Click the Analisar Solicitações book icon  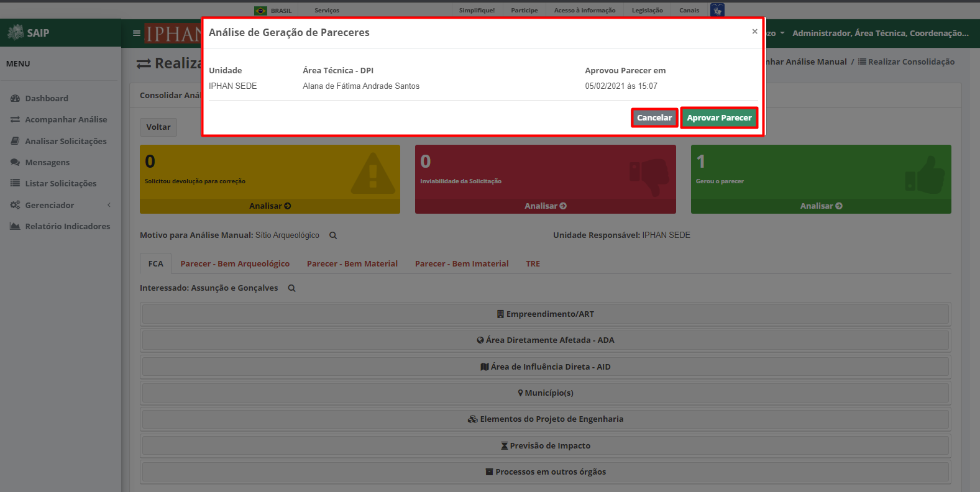coord(15,141)
